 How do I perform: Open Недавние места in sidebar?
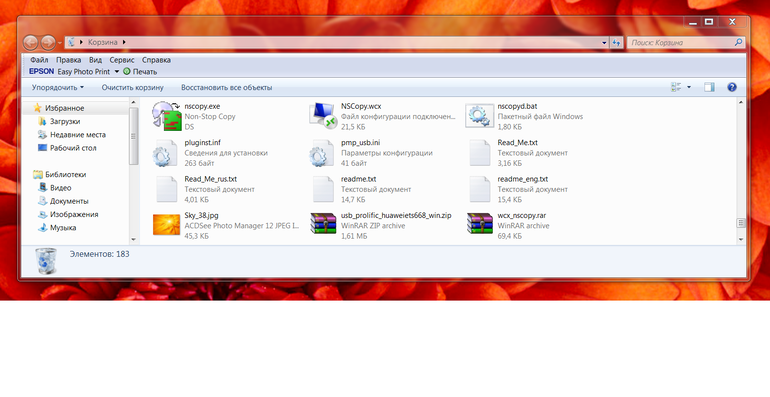pyautogui.click(x=78, y=135)
